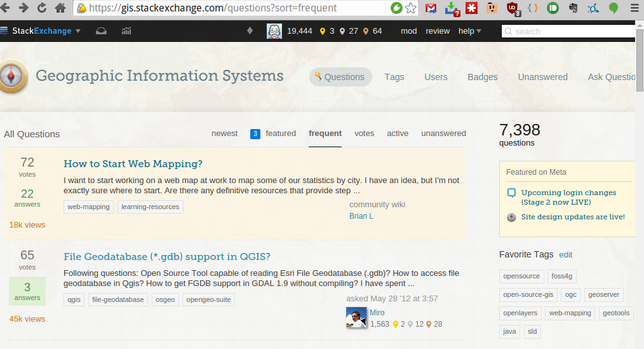This screenshot has height=349, width=644.
Task: Open the green circular ID extension icon
Action: [553, 8]
